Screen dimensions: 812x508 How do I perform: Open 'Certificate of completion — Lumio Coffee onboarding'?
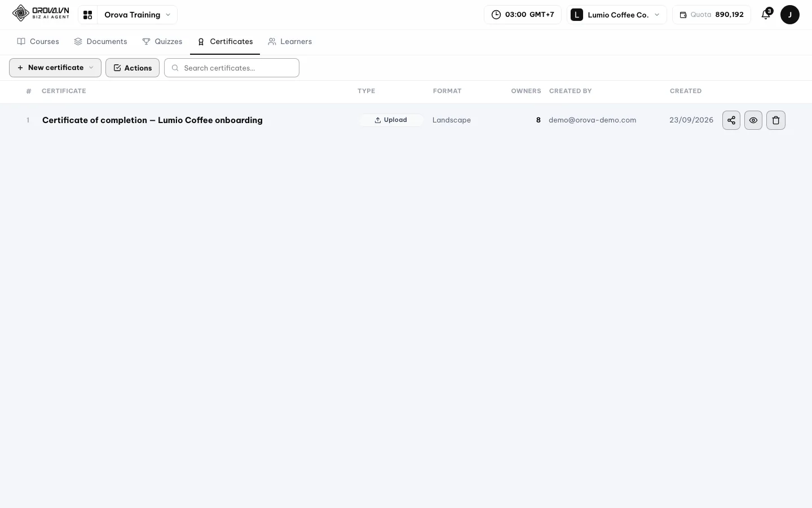pyautogui.click(x=152, y=120)
